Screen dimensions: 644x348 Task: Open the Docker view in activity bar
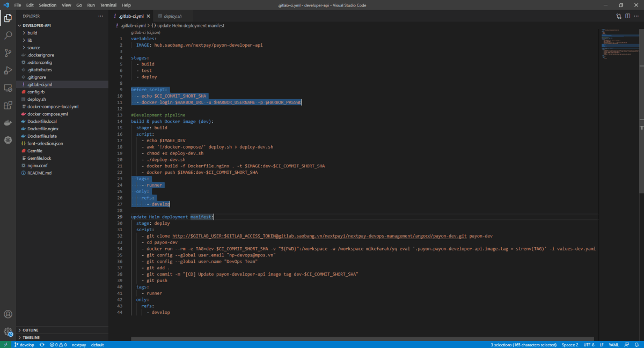pyautogui.click(x=8, y=123)
